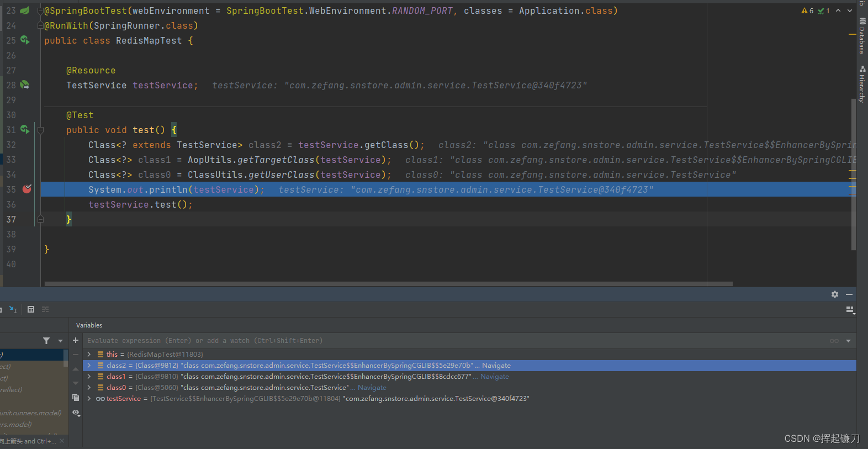
Task: Click the move watch down arrow
Action: pos(76,383)
